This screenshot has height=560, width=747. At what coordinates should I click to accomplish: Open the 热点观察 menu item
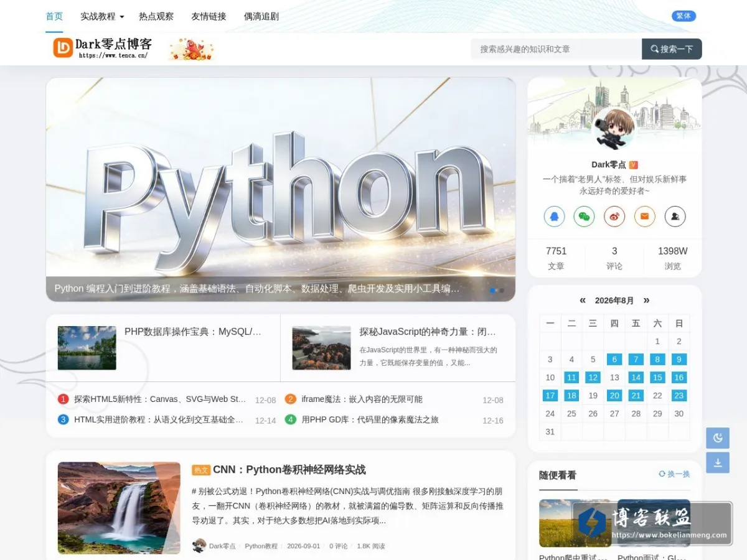coord(156,17)
